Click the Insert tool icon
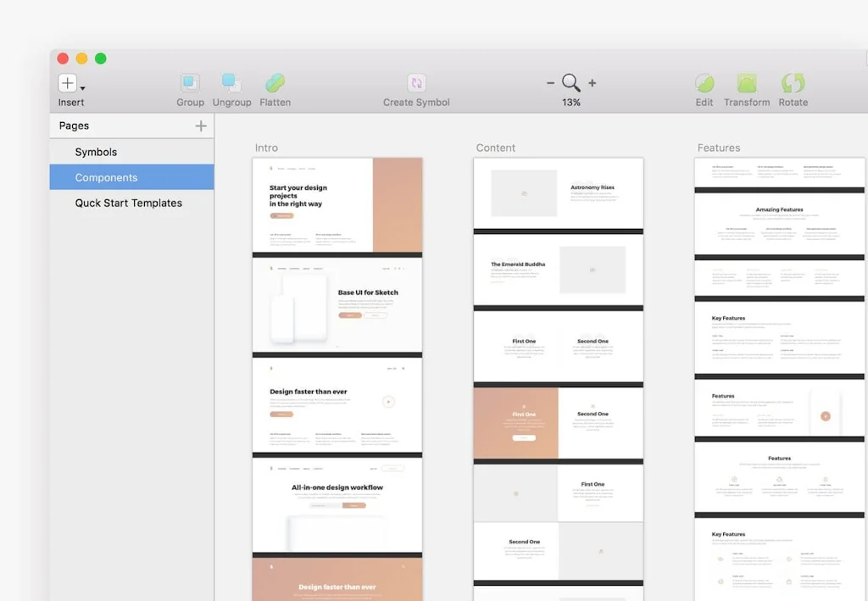 66,83
